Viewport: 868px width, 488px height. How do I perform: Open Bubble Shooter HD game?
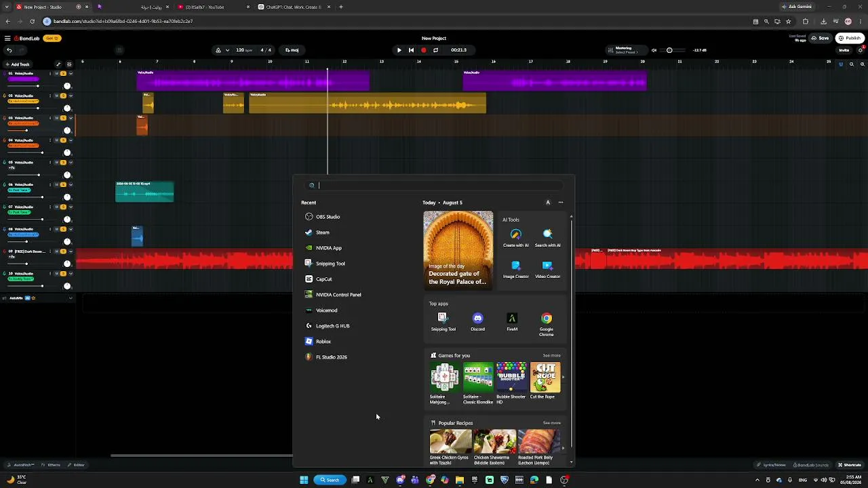pyautogui.click(x=511, y=383)
